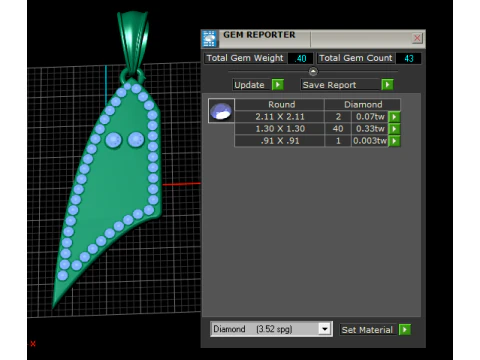Click the Set Material button label
Screen dimensions: 480x360
click(368, 330)
